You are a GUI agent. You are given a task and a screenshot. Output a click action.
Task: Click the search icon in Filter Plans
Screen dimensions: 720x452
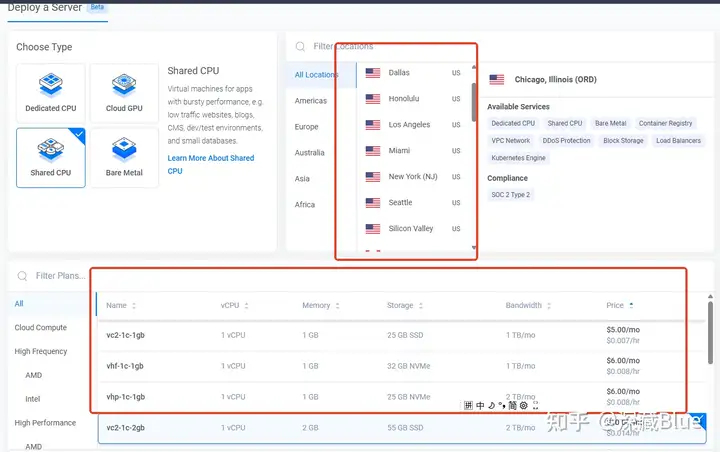(23, 276)
